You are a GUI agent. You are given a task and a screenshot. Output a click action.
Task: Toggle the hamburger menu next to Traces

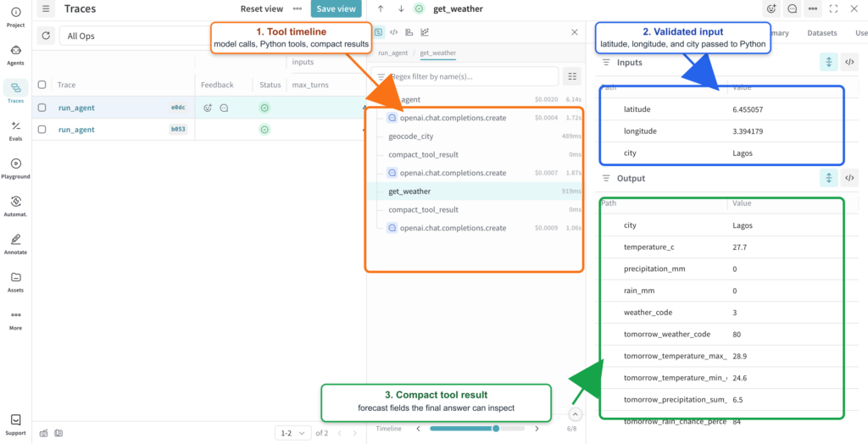point(46,8)
